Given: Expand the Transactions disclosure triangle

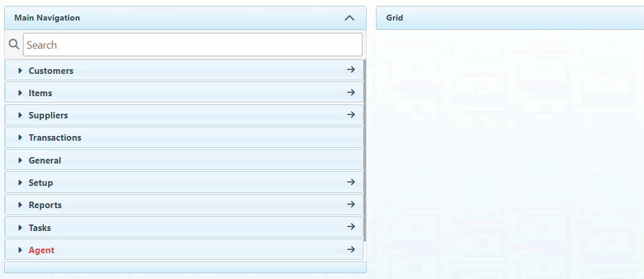Looking at the screenshot, I should click(x=20, y=138).
